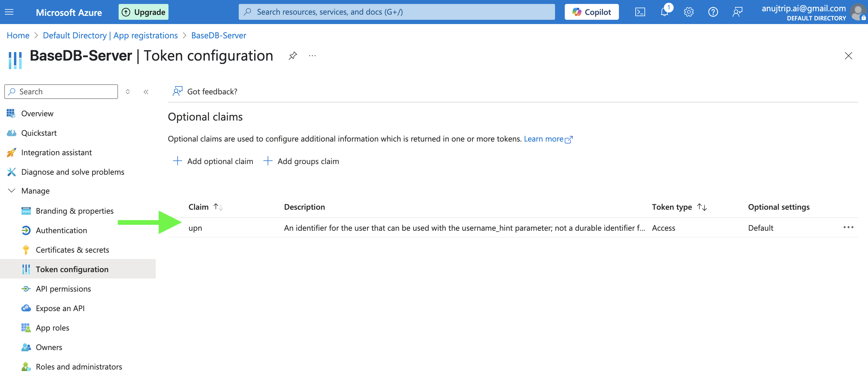
Task: Open API permissions menu item
Action: 63,289
